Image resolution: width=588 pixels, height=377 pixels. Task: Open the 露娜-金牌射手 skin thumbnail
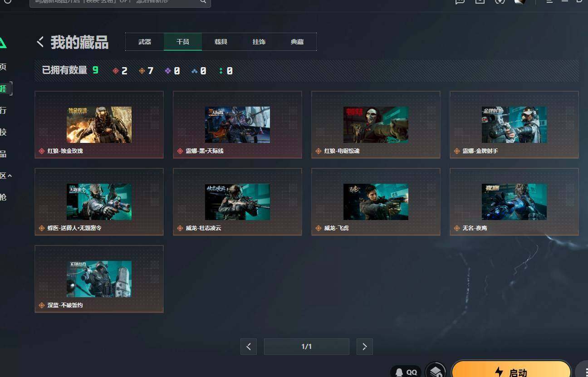(x=514, y=125)
